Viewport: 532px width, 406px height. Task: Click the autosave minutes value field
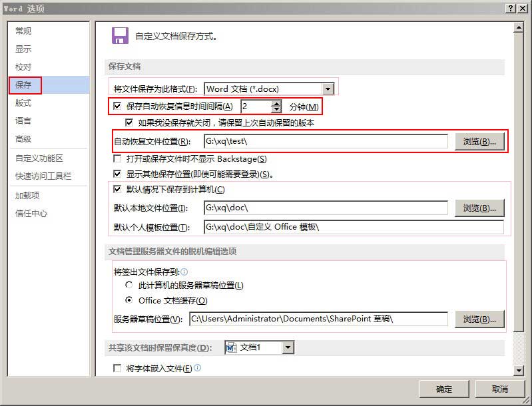click(x=256, y=106)
